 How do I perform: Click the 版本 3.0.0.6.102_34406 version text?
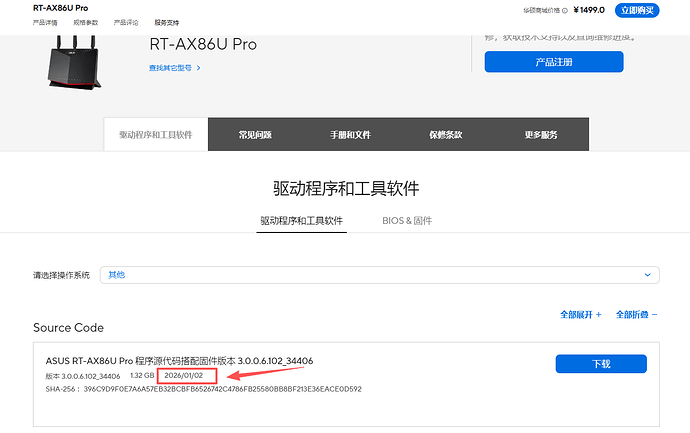(x=83, y=376)
